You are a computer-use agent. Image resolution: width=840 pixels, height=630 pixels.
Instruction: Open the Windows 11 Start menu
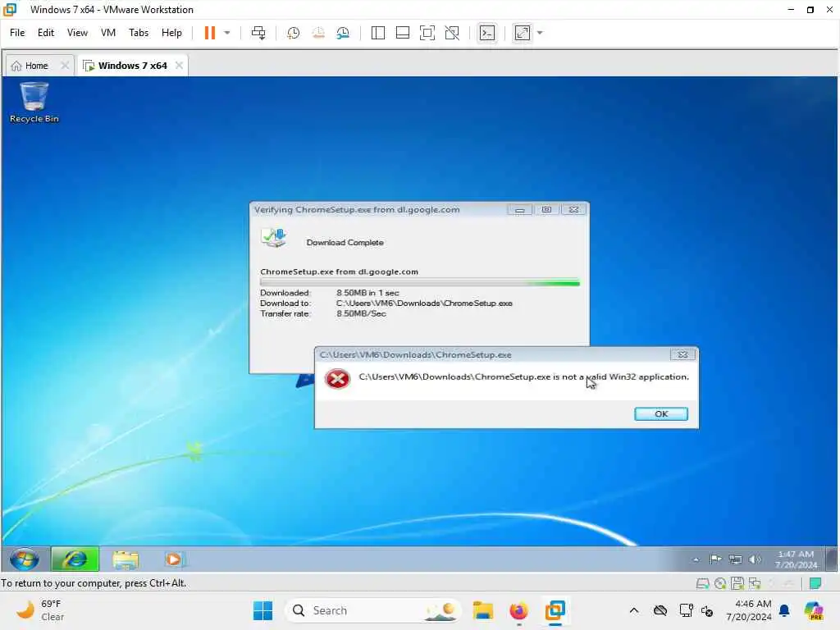click(262, 610)
